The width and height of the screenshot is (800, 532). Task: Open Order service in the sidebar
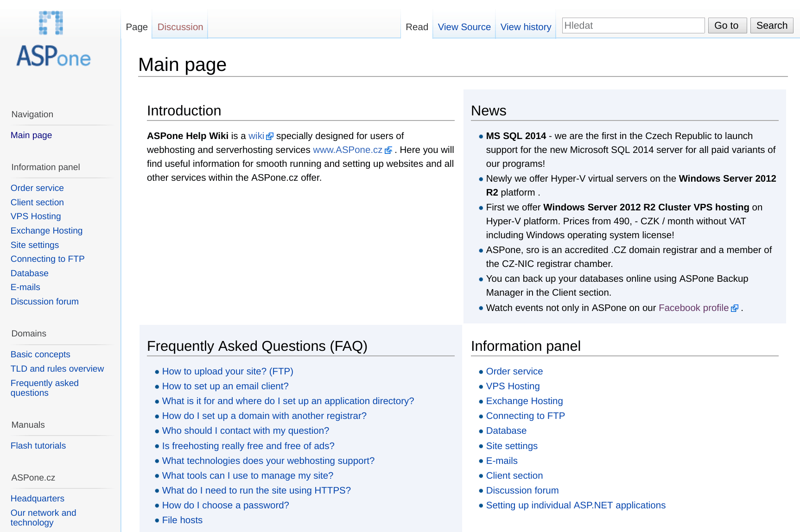click(x=37, y=188)
